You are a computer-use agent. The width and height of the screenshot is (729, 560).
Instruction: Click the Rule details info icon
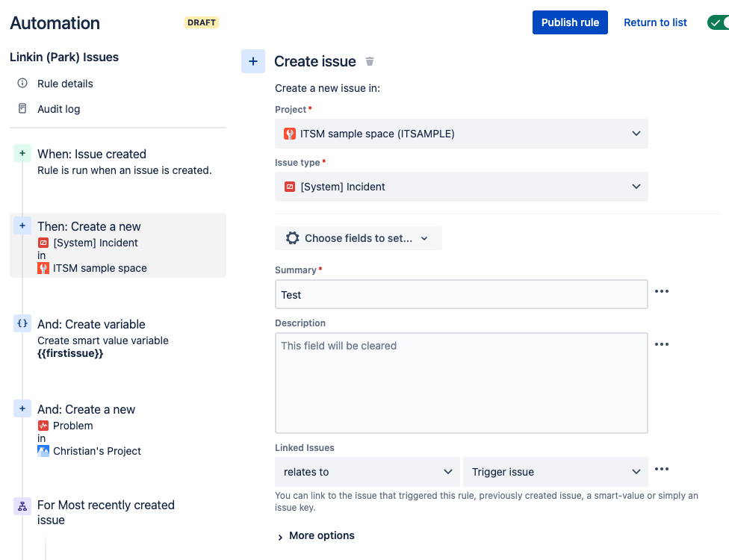click(24, 84)
